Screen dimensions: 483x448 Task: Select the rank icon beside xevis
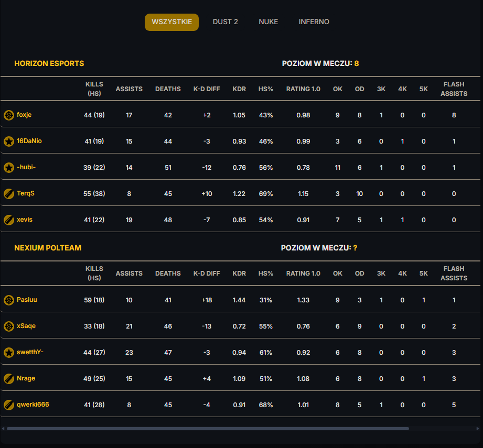8,220
